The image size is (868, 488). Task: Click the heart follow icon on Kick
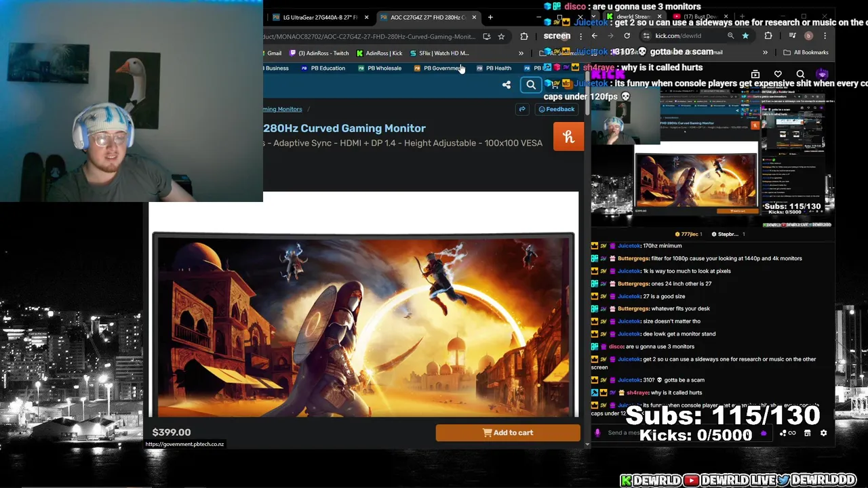778,74
